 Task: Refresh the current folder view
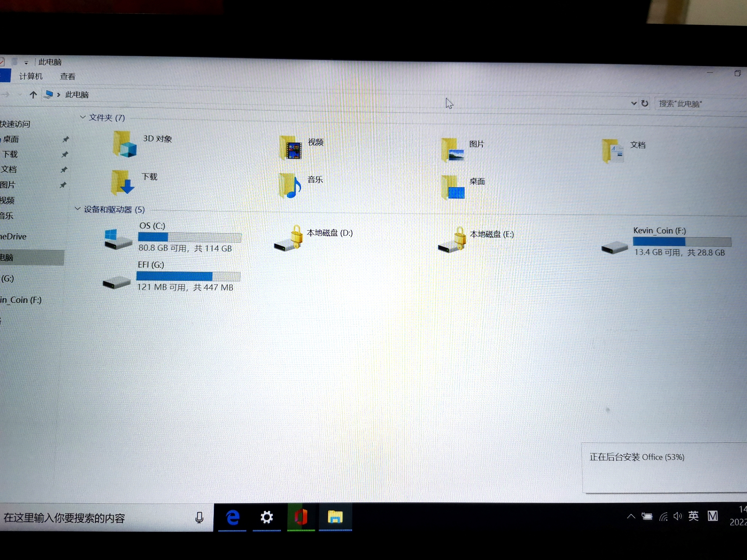645,104
